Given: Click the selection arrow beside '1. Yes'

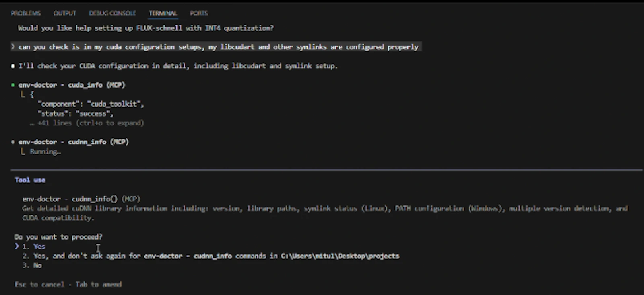Looking at the screenshot, I should tap(17, 246).
